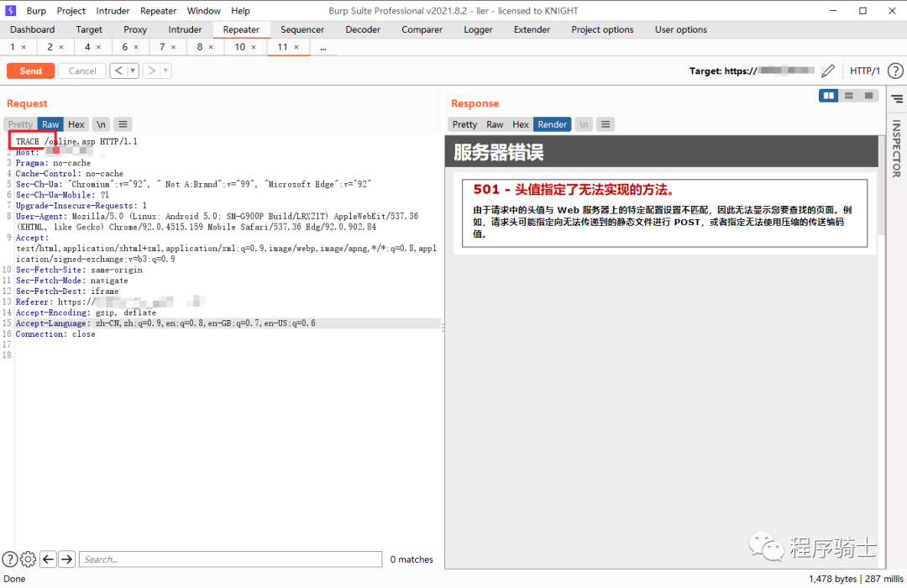This screenshot has width=907, height=588.
Task: Open HTTP/1 protocol selector
Action: tap(865, 71)
